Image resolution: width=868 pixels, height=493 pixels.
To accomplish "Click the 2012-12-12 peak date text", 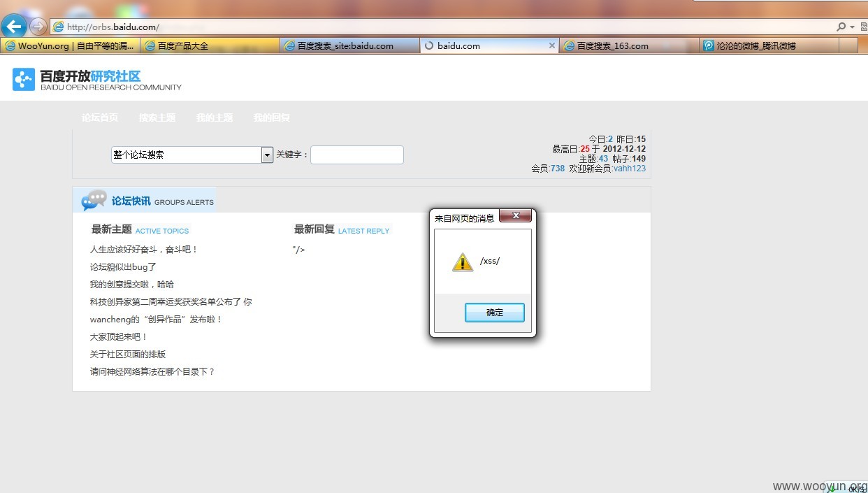I will pyautogui.click(x=624, y=149).
